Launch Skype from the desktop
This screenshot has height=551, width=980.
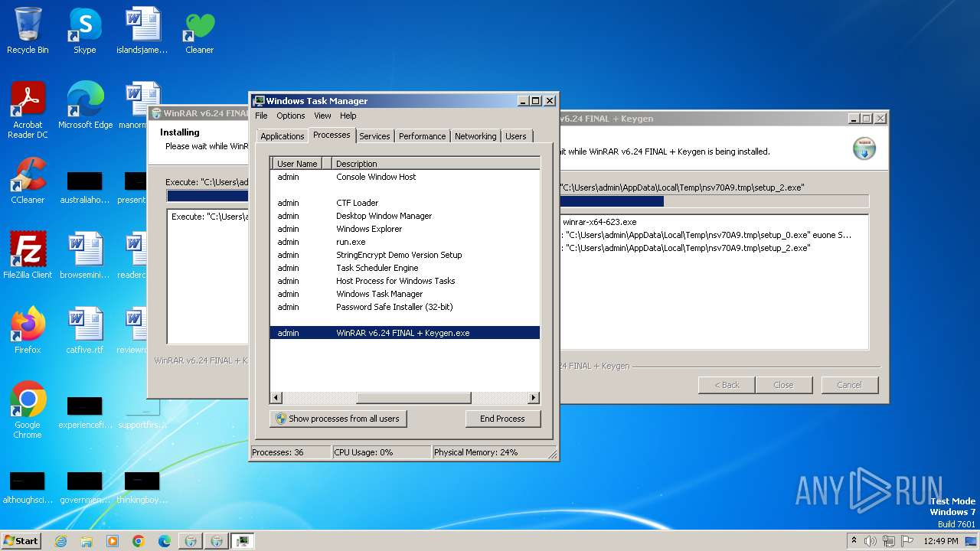(84, 31)
